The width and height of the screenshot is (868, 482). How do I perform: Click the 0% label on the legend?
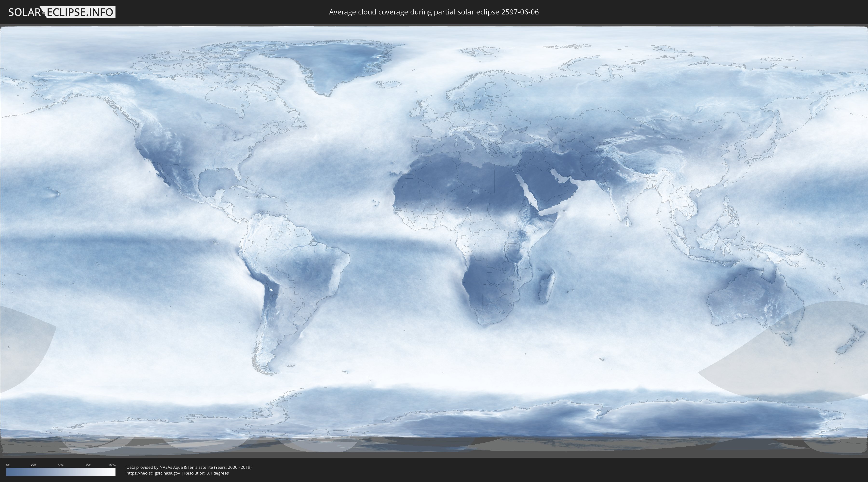pyautogui.click(x=8, y=465)
